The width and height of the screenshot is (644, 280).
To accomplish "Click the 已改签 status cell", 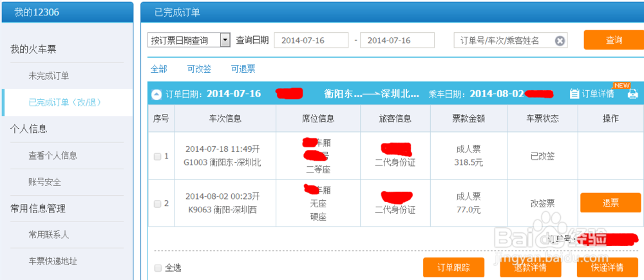I will point(542,156).
